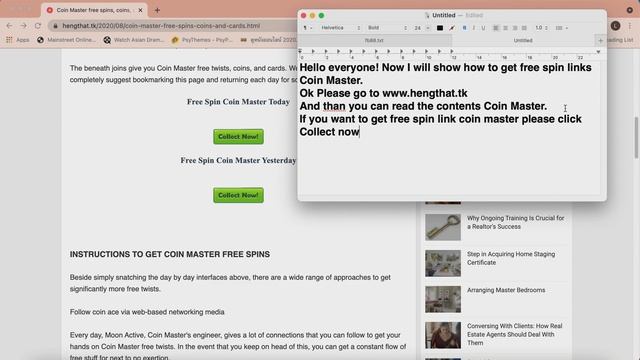Open Step in Acquiring Home Staging Certificate link
640x360 pixels.
(x=511, y=258)
